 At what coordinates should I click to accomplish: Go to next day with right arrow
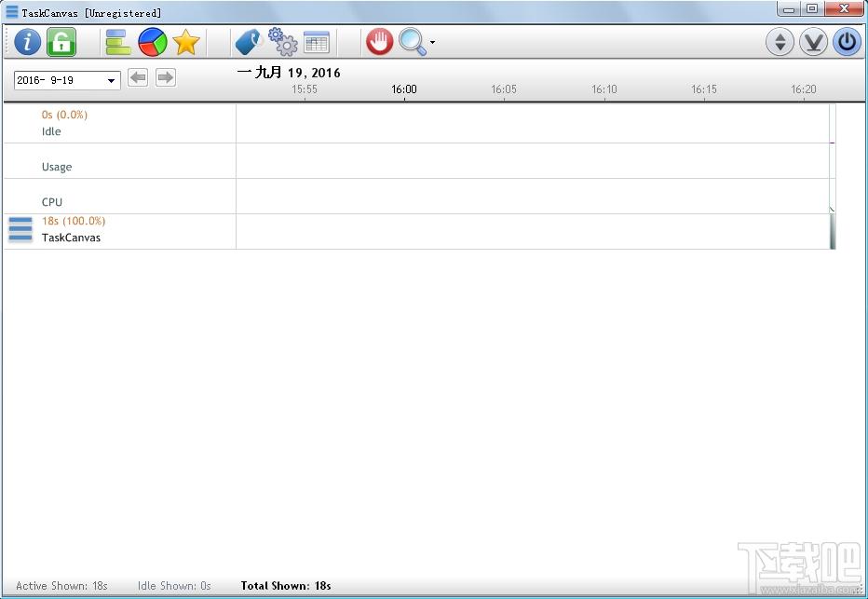[166, 77]
